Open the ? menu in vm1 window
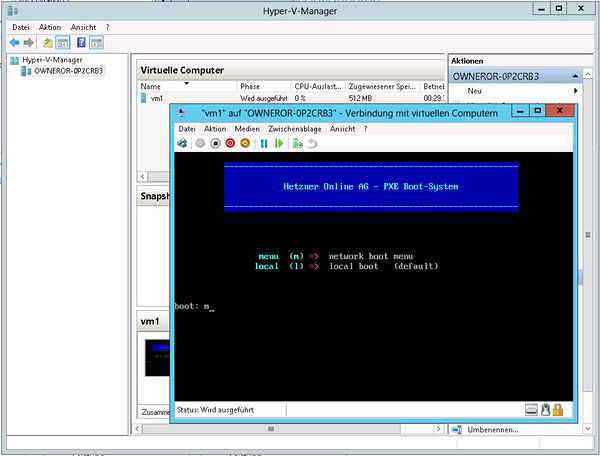Screen dimensions: 600x456 (365, 129)
